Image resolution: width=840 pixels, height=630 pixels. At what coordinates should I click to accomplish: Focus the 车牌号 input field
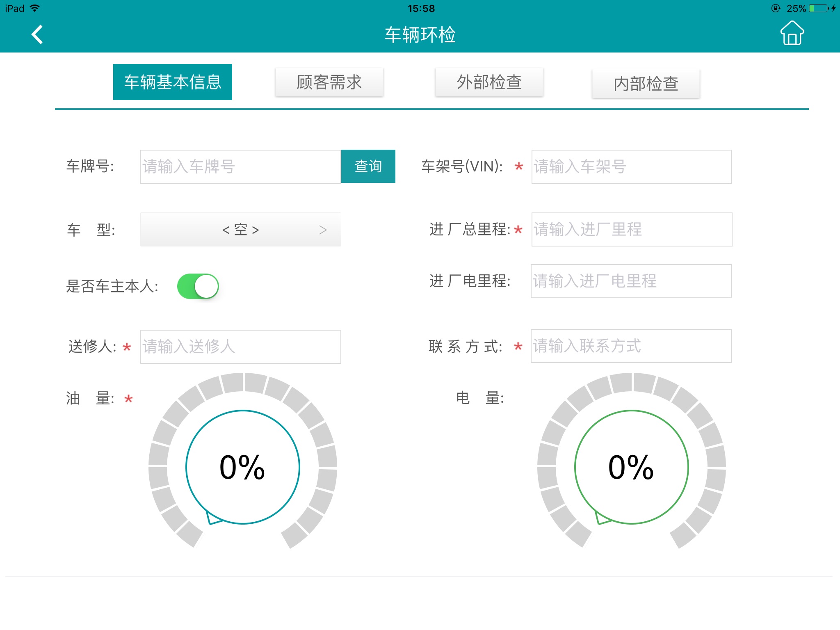click(241, 167)
